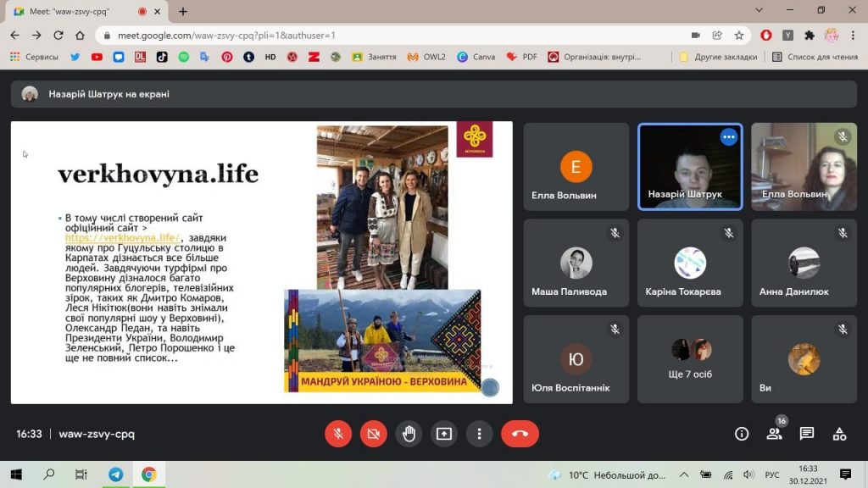Screen dimensions: 868x488
Task: Open 'Список для чтения' reading list
Action: pos(814,57)
